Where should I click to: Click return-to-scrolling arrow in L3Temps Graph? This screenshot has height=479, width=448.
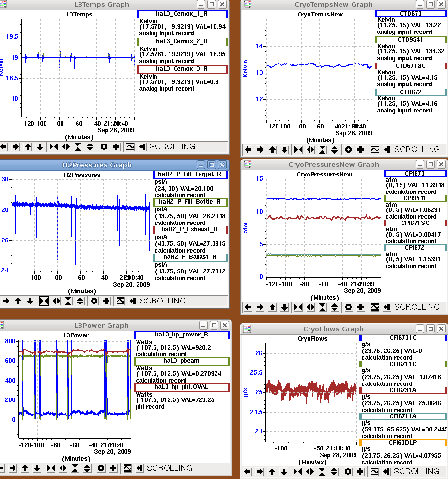coord(142,147)
